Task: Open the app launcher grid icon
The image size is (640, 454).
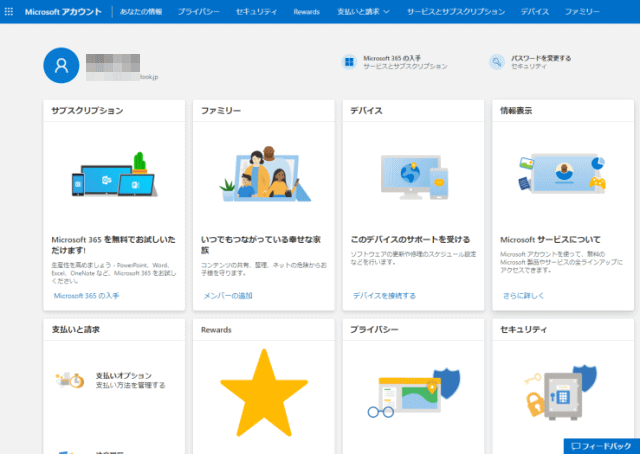Action: 9,11
